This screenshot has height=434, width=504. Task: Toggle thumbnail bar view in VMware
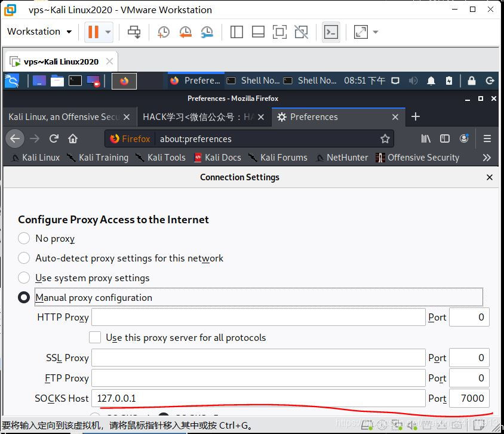pos(258,32)
